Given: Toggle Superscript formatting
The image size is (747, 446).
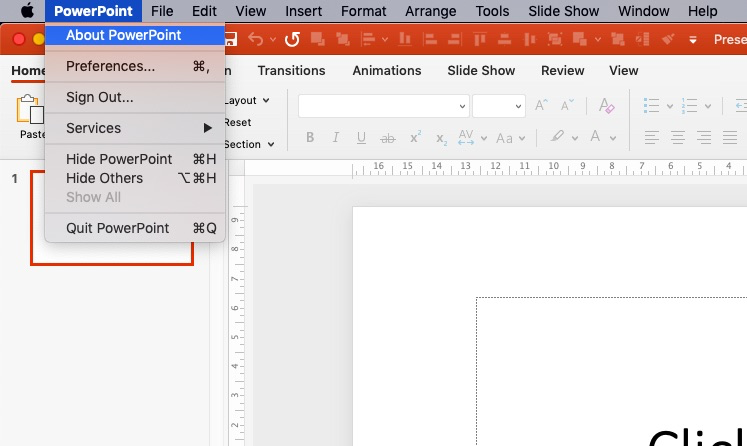Looking at the screenshot, I should pyautogui.click(x=415, y=137).
